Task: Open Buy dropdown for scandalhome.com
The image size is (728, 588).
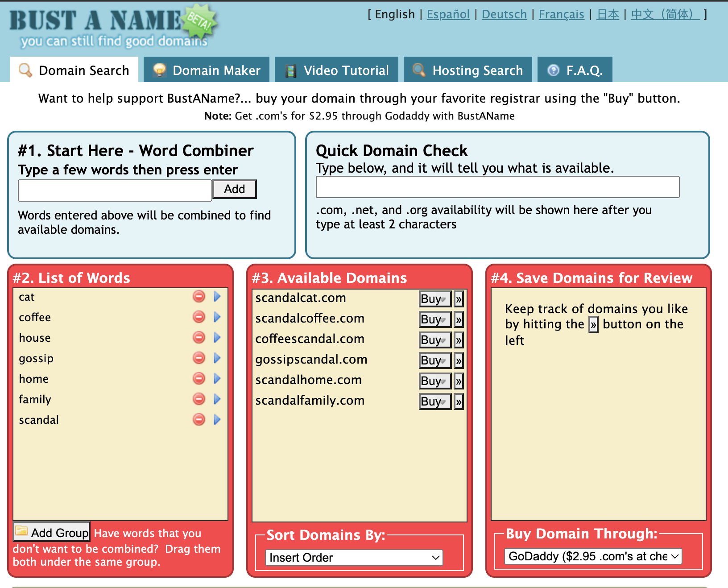Action: pyautogui.click(x=435, y=381)
